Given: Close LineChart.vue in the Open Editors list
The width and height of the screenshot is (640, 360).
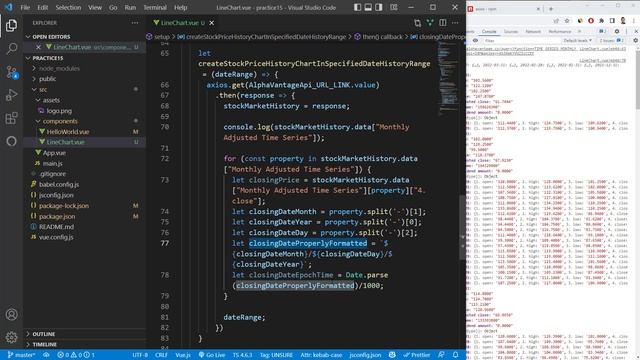Looking at the screenshot, I should point(38,47).
